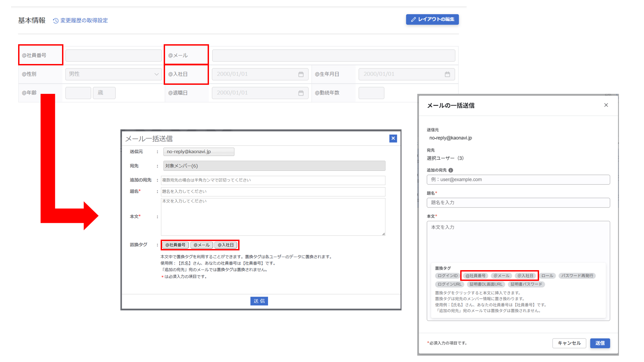Click 本文 textarea in middle dialog
This screenshot has height=362, width=644.
pos(273,217)
